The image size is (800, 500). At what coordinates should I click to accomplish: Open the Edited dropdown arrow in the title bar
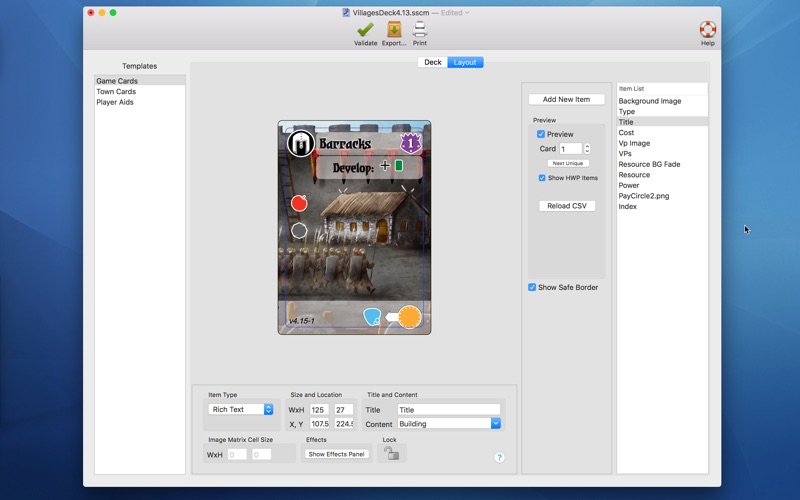pos(467,13)
